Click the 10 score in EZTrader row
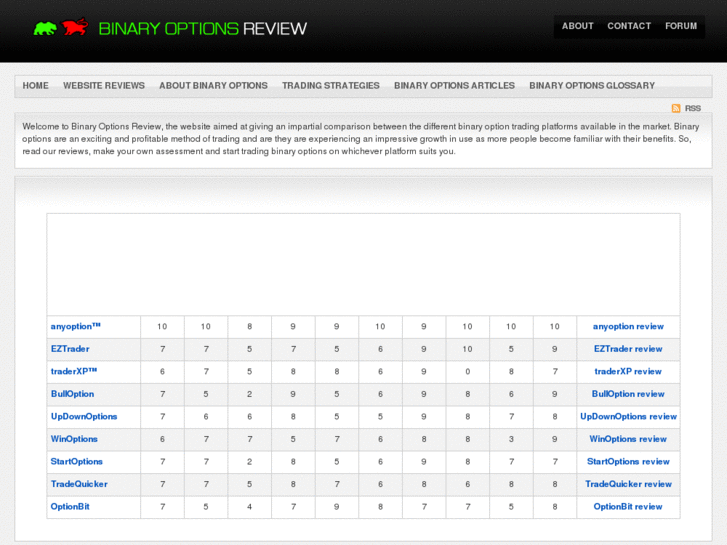Viewport: 727px width, 545px height. (x=467, y=349)
